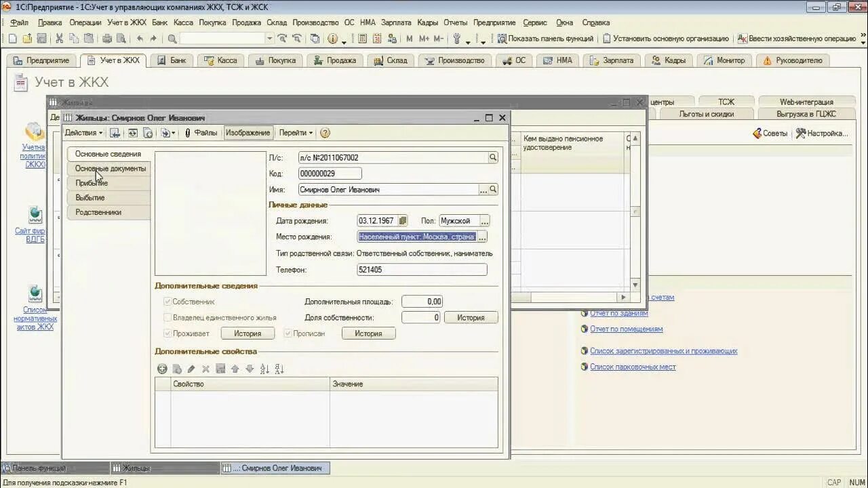This screenshot has width=868, height=488.
Task: Open the ellipsis selector in Имя field
Action: pos(483,190)
